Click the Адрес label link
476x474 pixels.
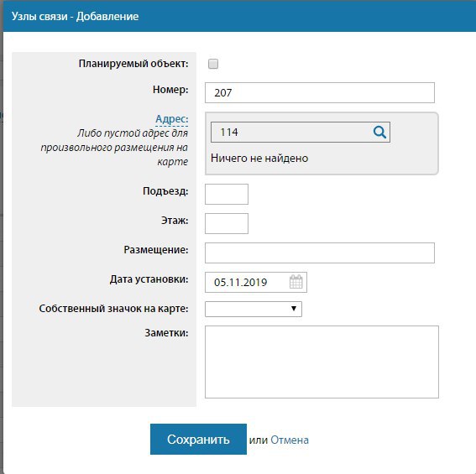[x=172, y=119]
